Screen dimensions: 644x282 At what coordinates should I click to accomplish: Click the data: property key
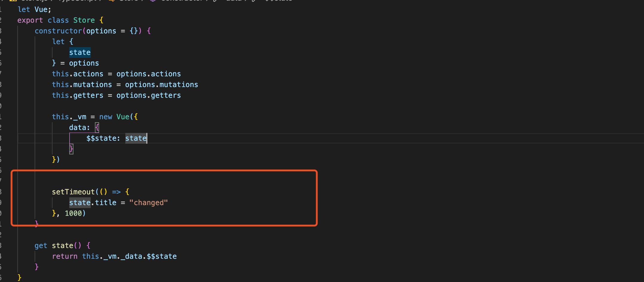79,128
